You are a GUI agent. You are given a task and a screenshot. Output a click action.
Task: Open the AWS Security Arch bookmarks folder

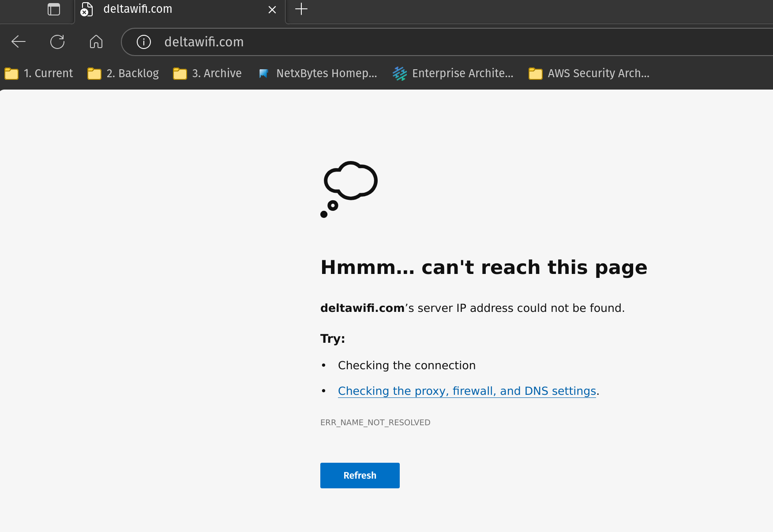coord(589,73)
